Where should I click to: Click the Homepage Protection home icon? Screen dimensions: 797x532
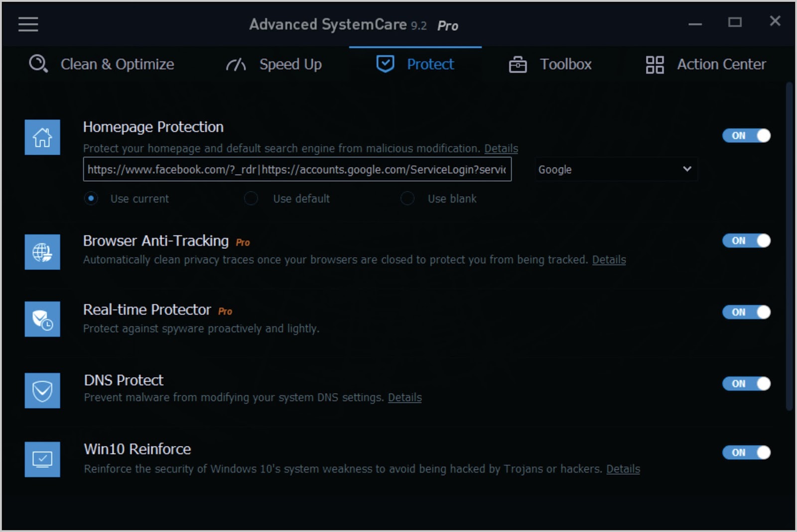[x=42, y=137]
